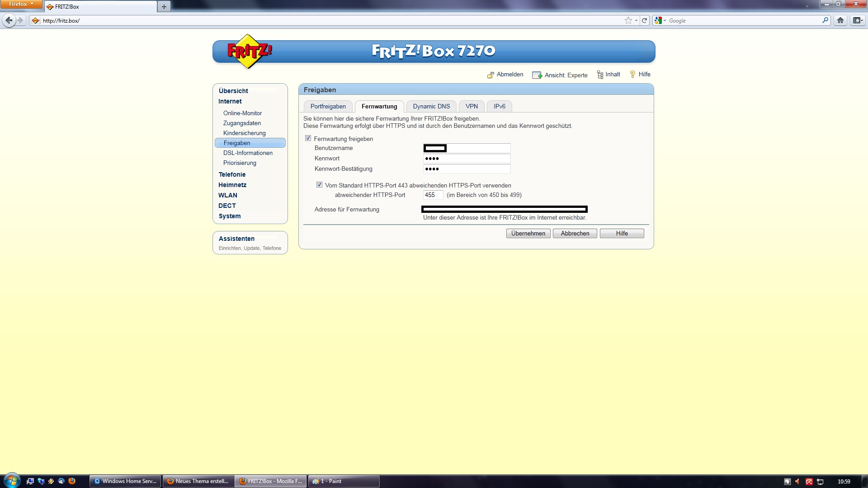
Task: Go to browser home page icon
Action: pyautogui.click(x=840, y=20)
